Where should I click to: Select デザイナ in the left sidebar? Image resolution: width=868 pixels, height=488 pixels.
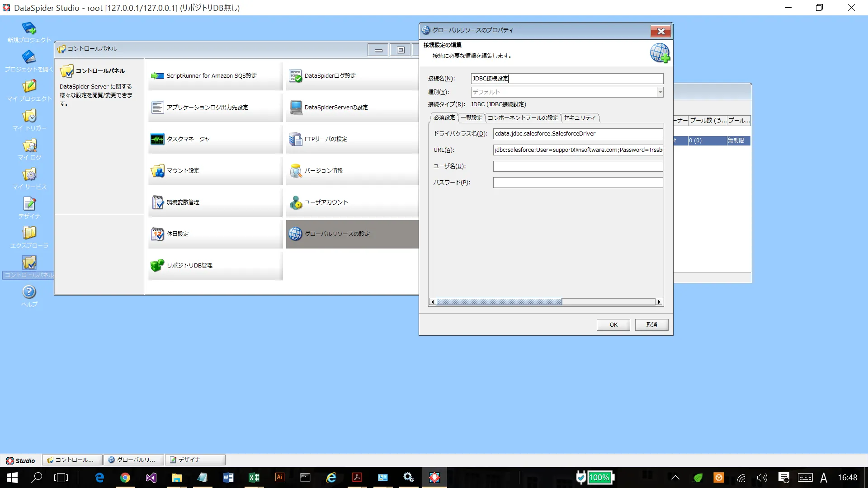(x=29, y=208)
